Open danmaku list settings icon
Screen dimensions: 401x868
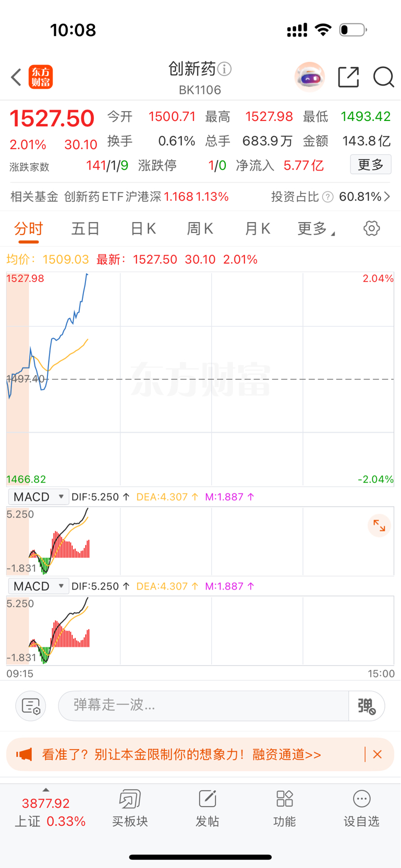coord(31,706)
